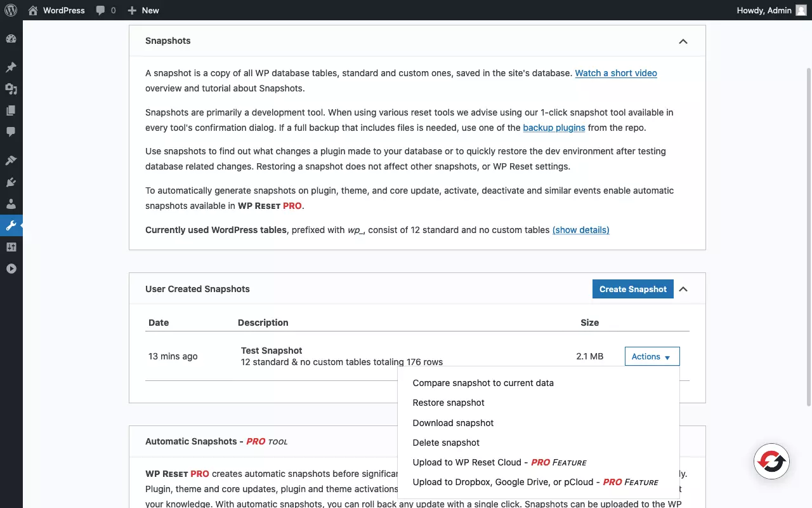Open the Settings sidebar icon
Screen dimensions: 812x508
coord(11,247)
